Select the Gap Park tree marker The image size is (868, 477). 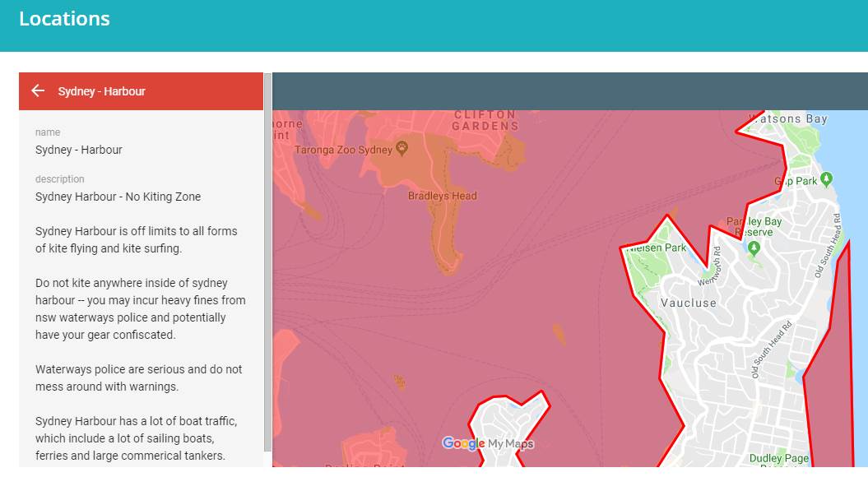tap(827, 179)
